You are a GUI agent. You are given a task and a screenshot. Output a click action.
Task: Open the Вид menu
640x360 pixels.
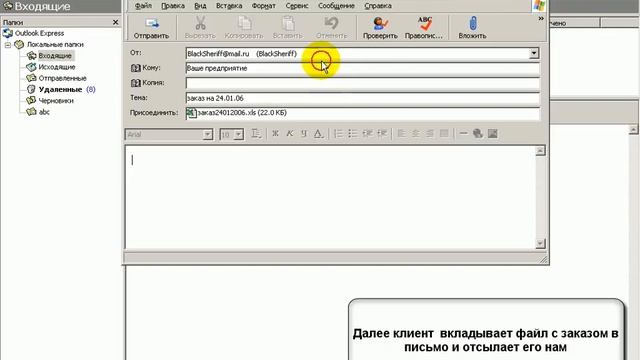click(200, 6)
